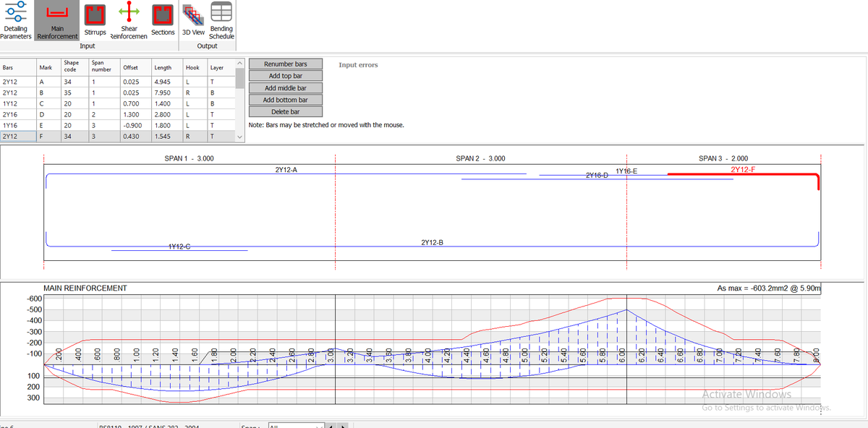
Task: Show the 3D View output
Action: click(x=192, y=20)
